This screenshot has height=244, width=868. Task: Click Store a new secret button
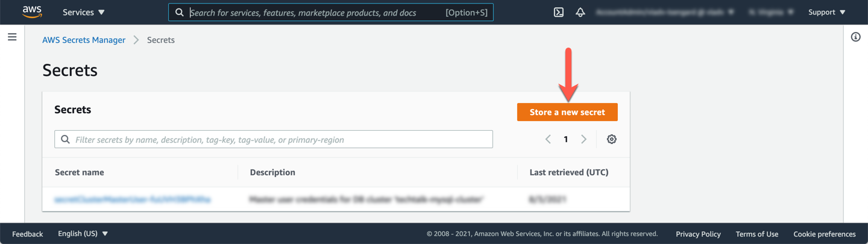pos(567,112)
